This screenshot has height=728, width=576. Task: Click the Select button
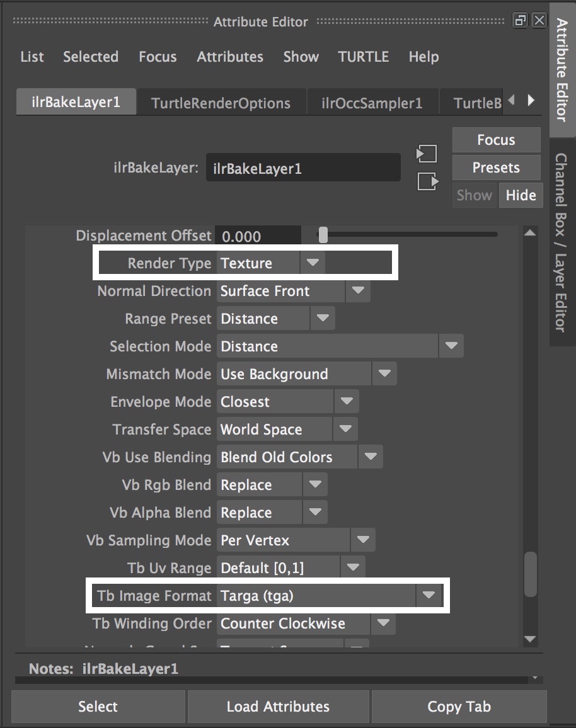(x=98, y=706)
